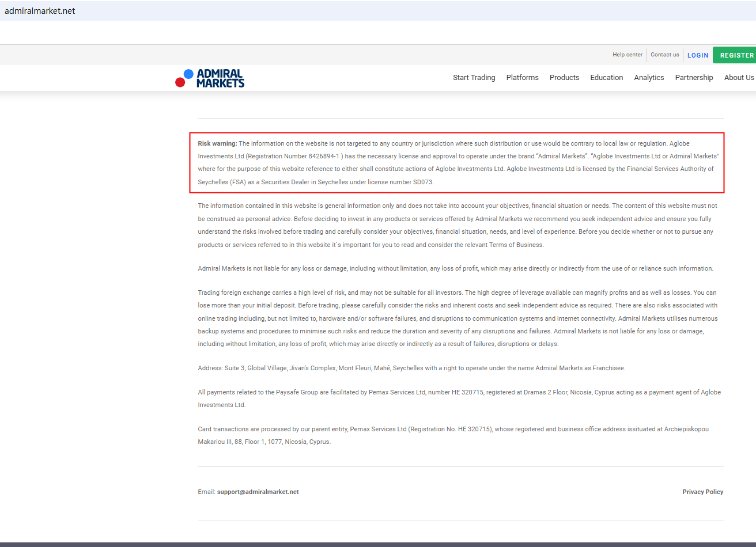The image size is (756, 547).
Task: Click the Admiral Markets logo
Action: click(x=210, y=78)
